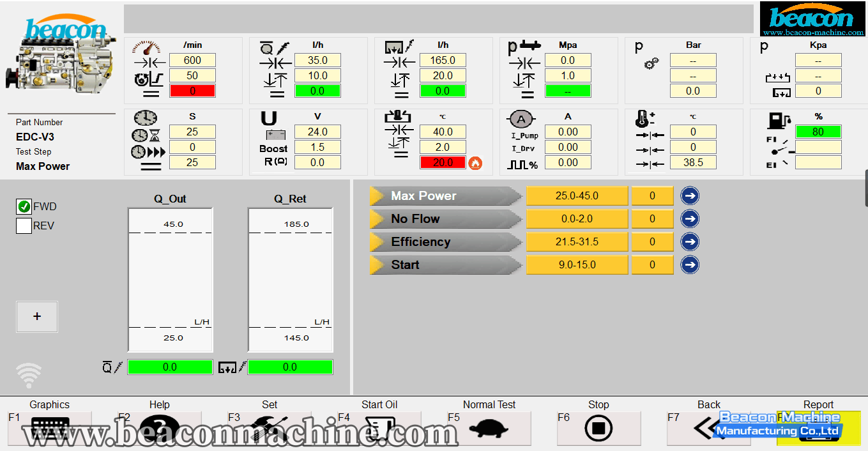Go back using the Back arrows icon
868x451 pixels.
point(708,428)
